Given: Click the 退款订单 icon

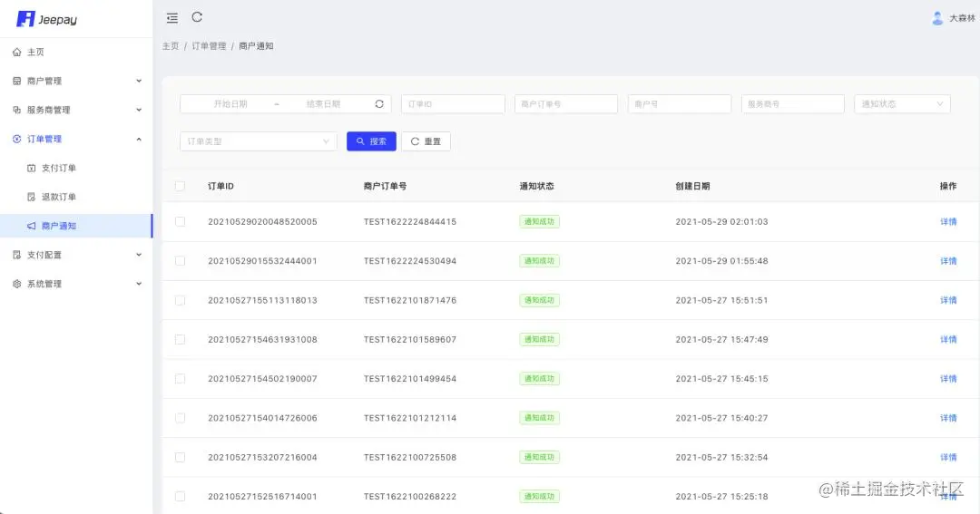Looking at the screenshot, I should 31,197.
